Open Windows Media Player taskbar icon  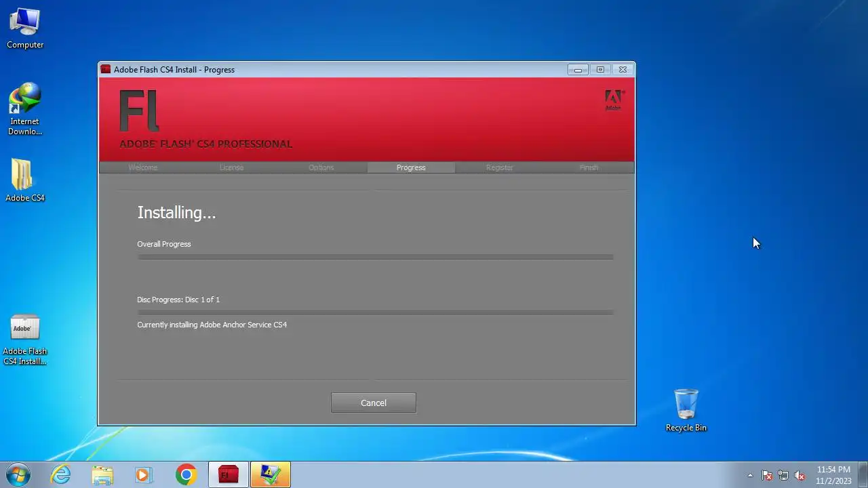pyautogui.click(x=144, y=475)
